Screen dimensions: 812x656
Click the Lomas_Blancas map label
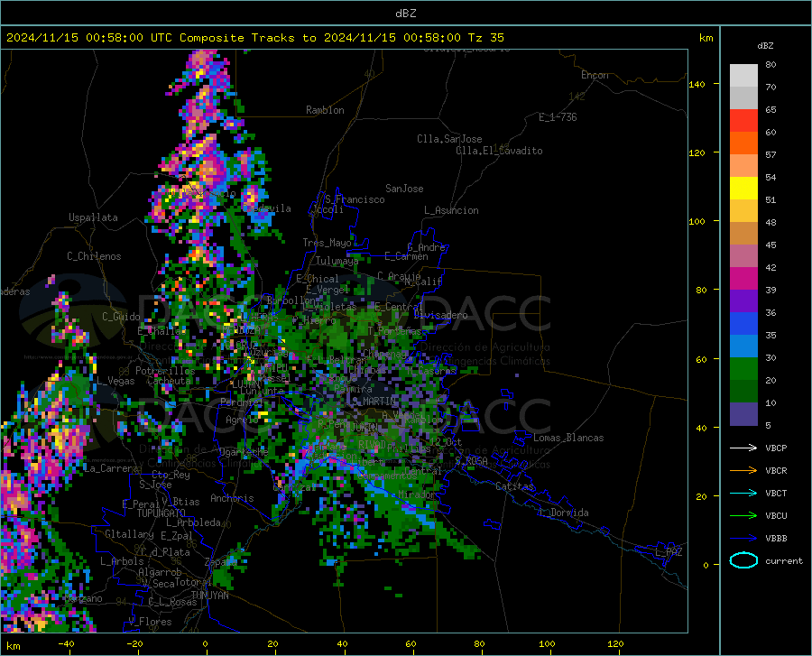[568, 438]
